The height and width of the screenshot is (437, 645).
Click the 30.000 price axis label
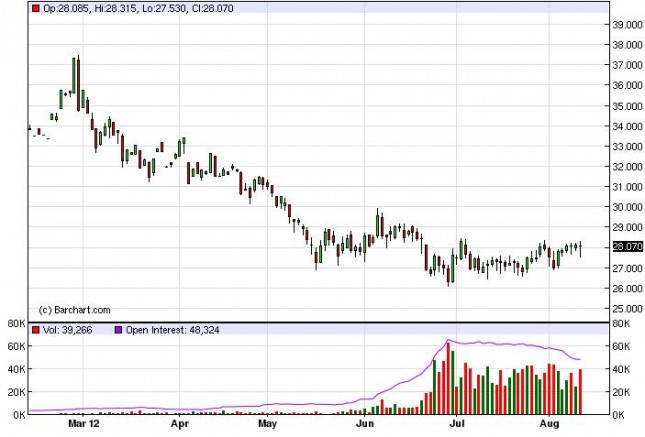(x=627, y=207)
